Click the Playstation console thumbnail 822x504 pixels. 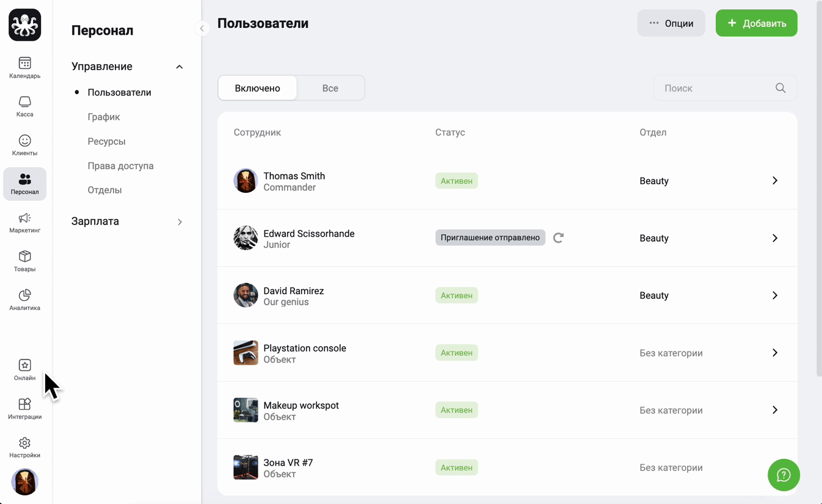[246, 353]
